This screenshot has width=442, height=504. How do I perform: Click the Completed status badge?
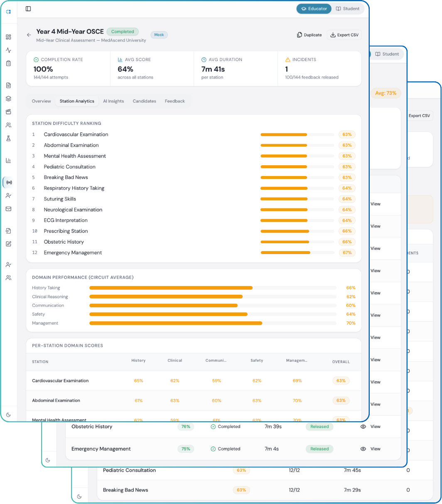[123, 32]
